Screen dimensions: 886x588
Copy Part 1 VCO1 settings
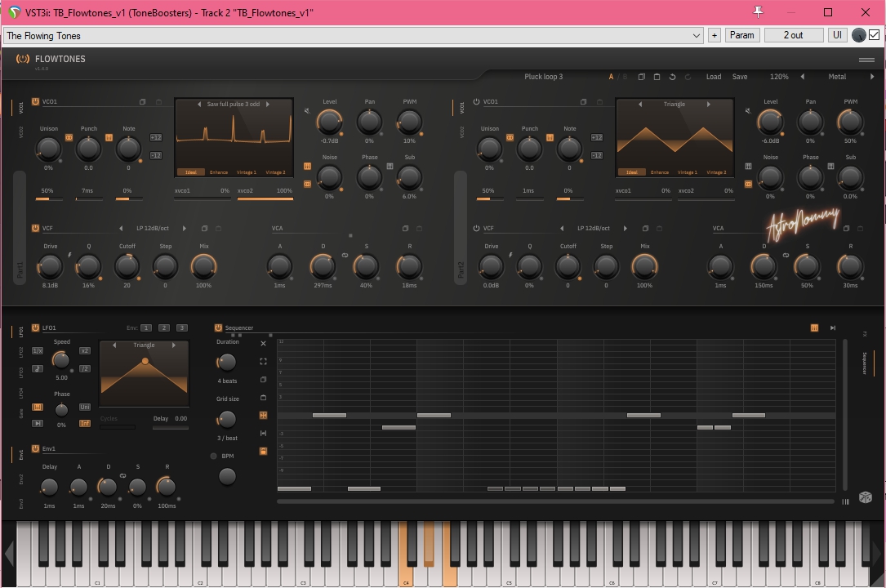tap(142, 101)
